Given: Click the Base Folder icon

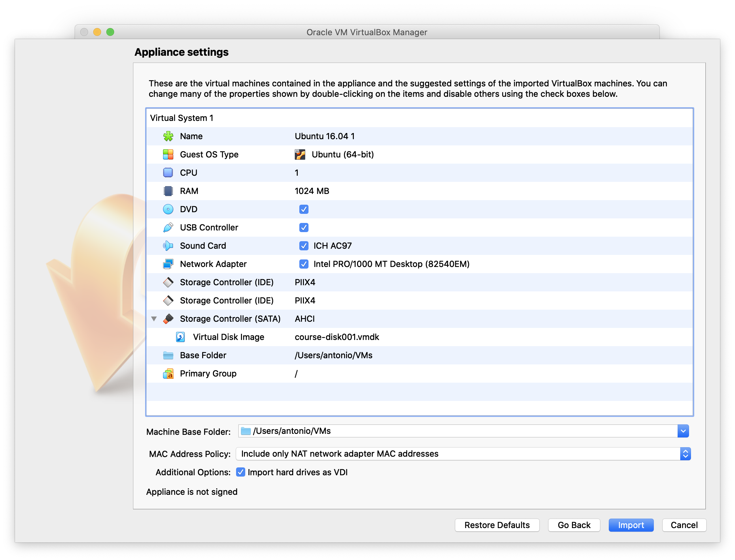Looking at the screenshot, I should coord(167,355).
